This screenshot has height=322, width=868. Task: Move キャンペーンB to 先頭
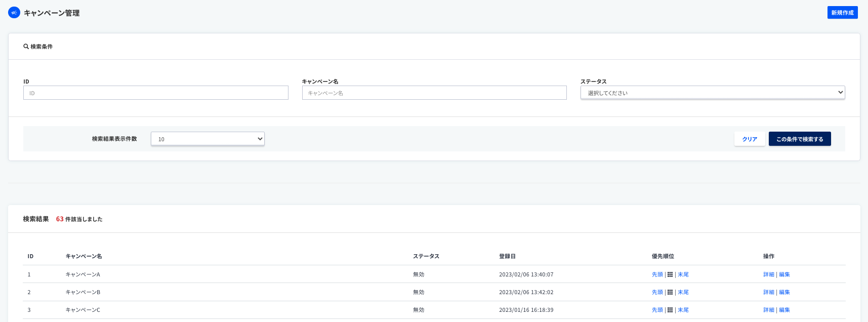coord(657,292)
